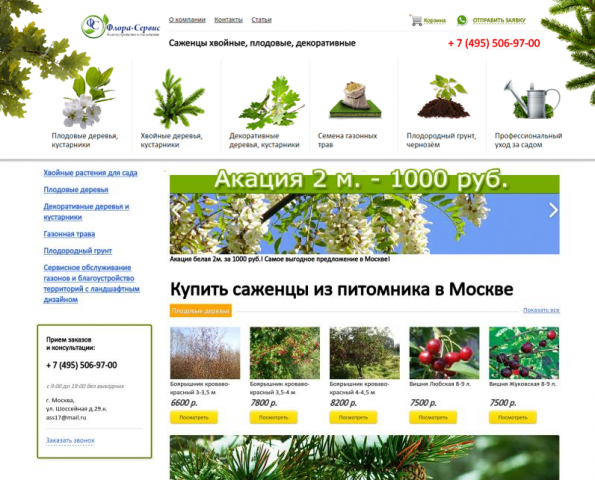Select Профессиональный уход за садом label
Viewport: 595px width, 480px height.
tap(528, 140)
